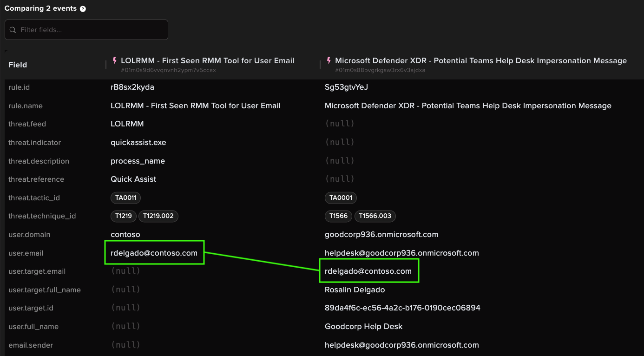Screen dimensions: 644x356
Task: Select the user.target.email field name
Action: [x=37, y=271]
